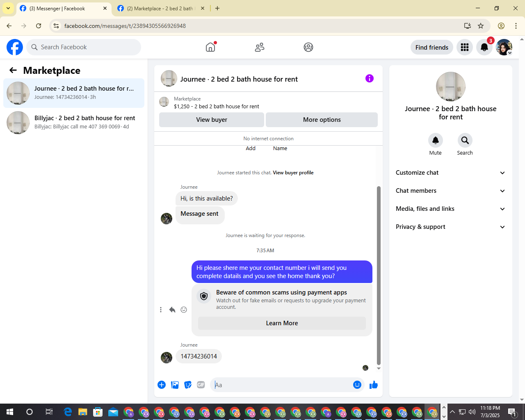Click the View buyer button

(x=212, y=120)
